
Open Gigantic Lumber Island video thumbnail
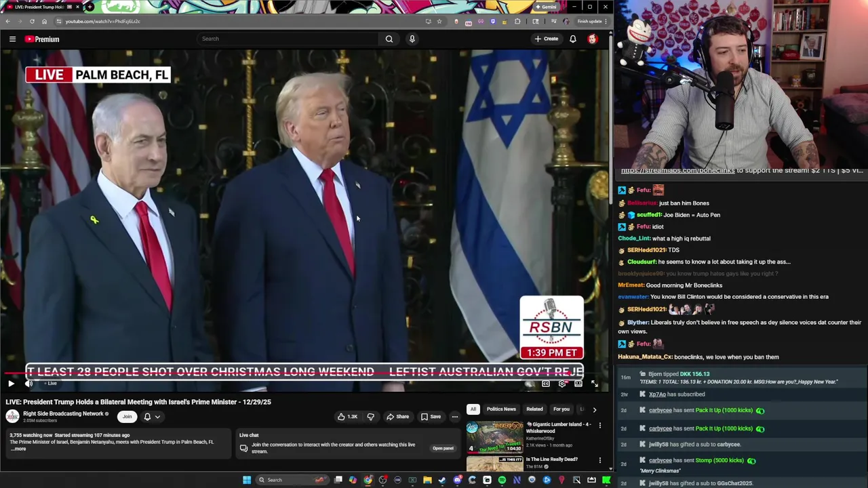pyautogui.click(x=494, y=437)
